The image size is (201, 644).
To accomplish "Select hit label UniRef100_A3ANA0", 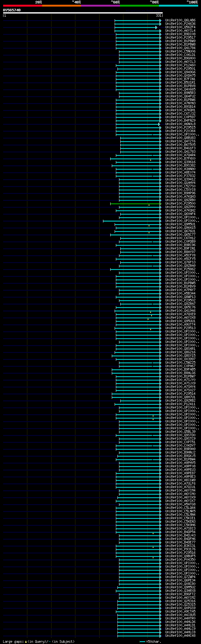I will 180,169.
